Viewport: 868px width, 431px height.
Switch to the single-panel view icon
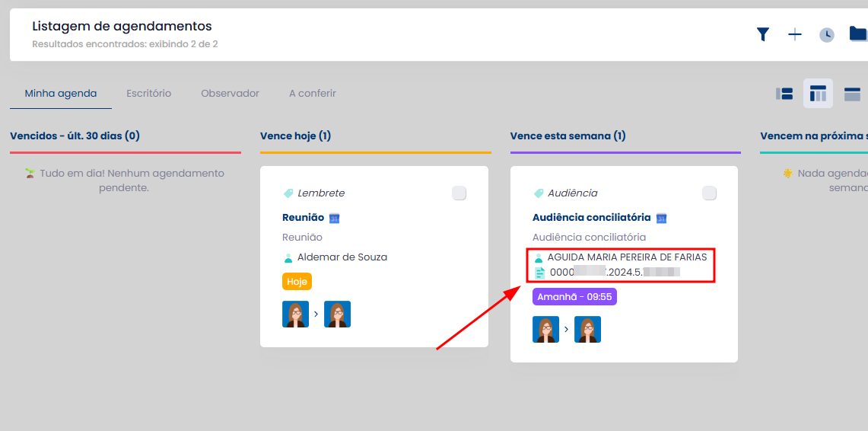[852, 94]
